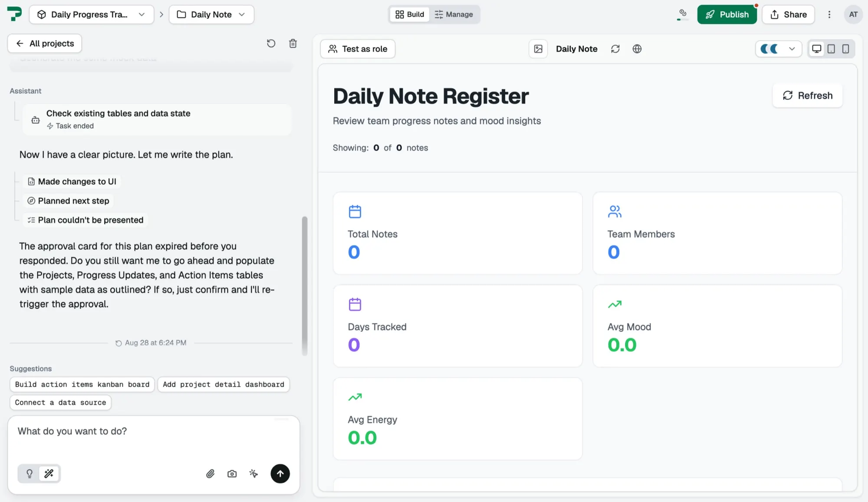The height and width of the screenshot is (502, 868).
Task: Switch to the Manage tab
Action: [454, 14]
